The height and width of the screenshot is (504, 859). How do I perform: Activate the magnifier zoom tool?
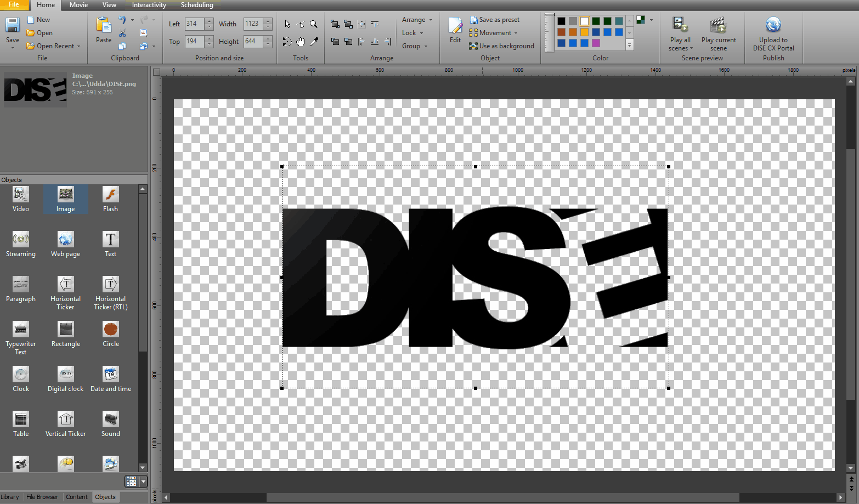click(314, 24)
